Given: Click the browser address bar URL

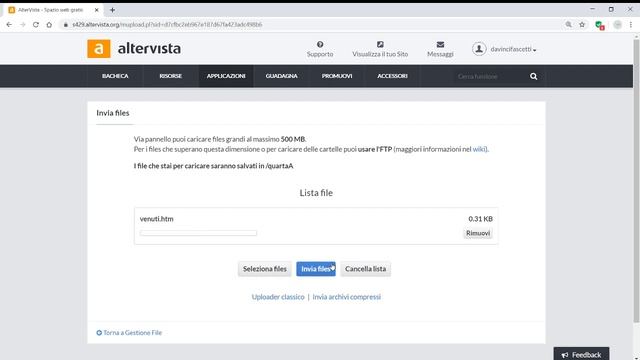Looking at the screenshot, I should coord(167,24).
